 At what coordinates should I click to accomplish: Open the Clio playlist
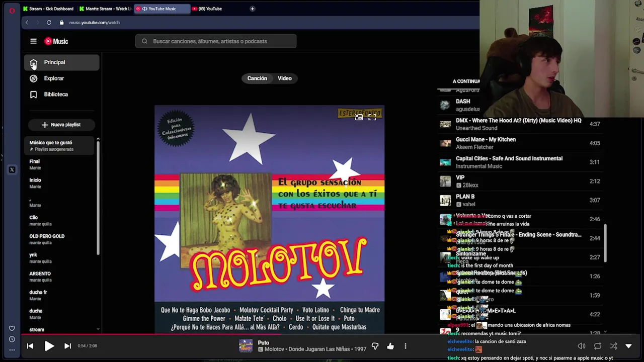click(x=59, y=220)
